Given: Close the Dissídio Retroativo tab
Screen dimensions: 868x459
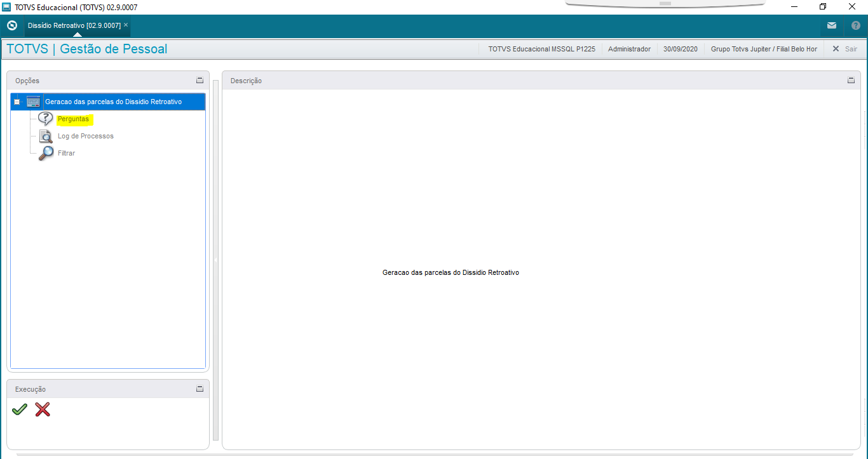Looking at the screenshot, I should 126,25.
